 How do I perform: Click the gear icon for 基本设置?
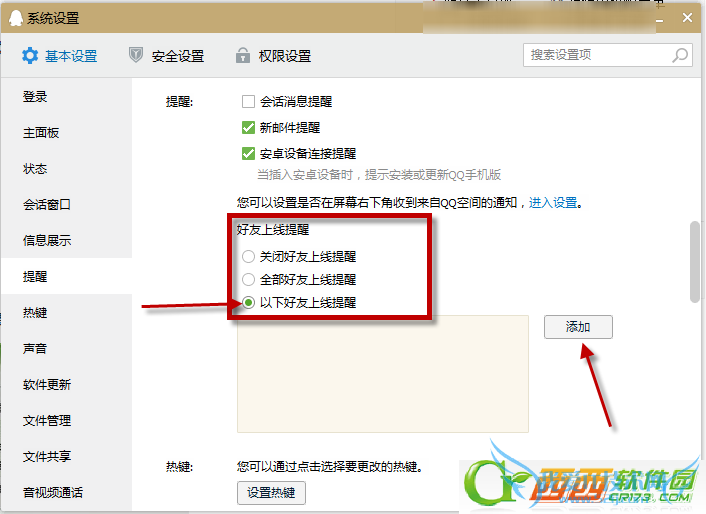[x=30, y=56]
